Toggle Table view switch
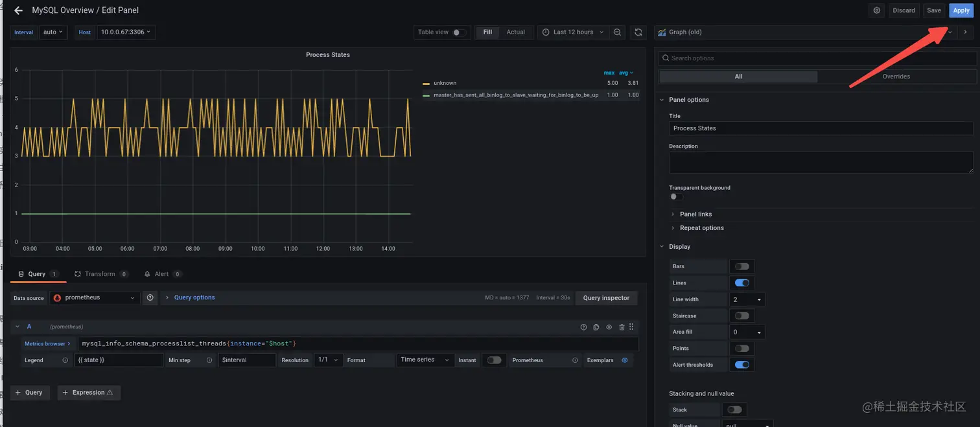Image resolution: width=980 pixels, height=427 pixels. coord(458,32)
